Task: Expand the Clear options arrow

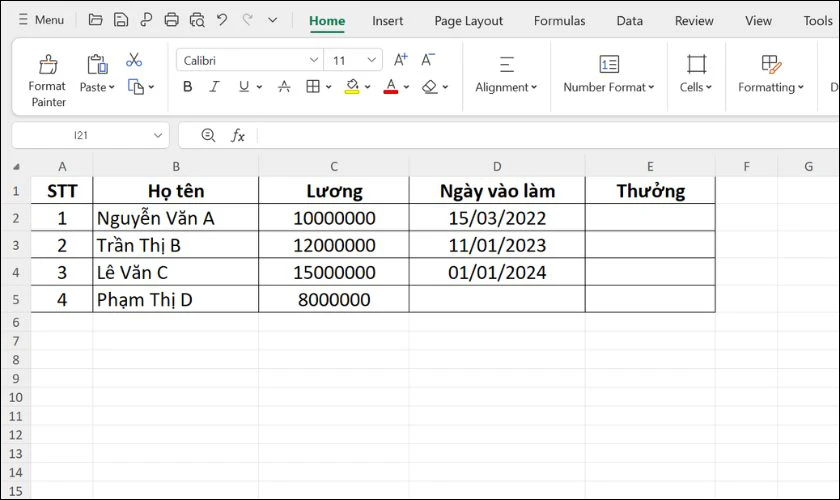Action: click(445, 87)
